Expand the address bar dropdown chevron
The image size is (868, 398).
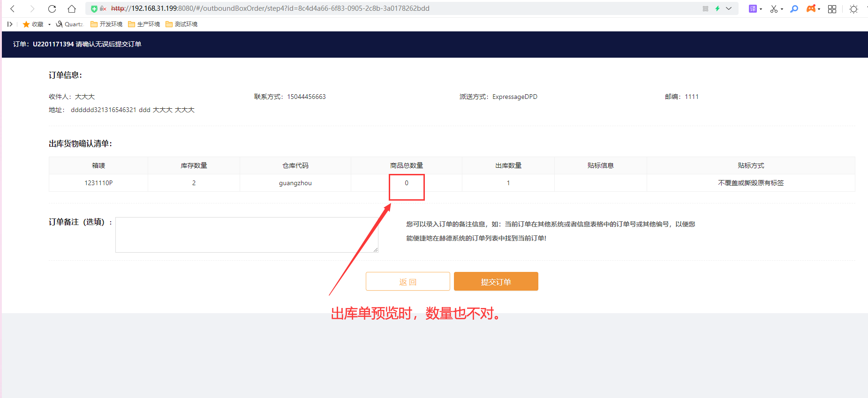[729, 8]
